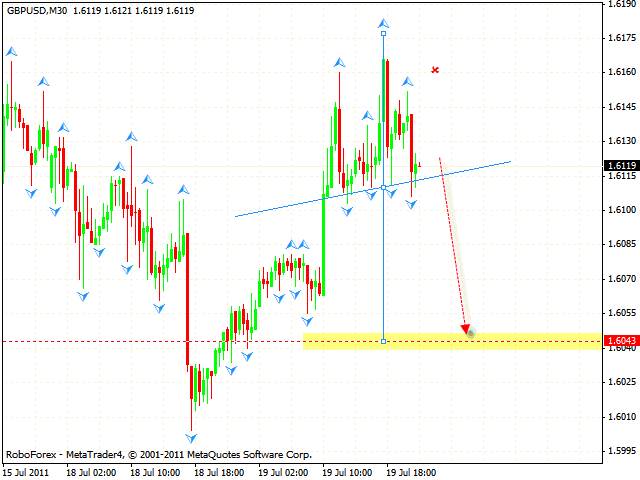Click the red X marker on chart

click(x=435, y=70)
